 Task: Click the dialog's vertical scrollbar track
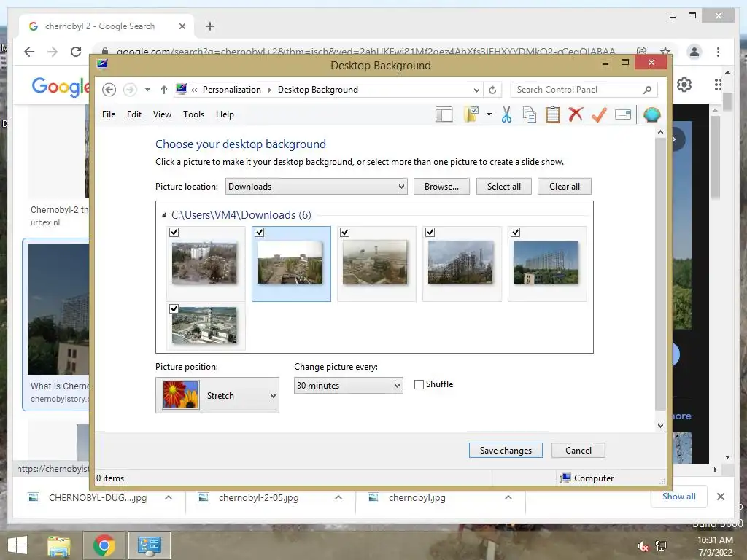pos(660,279)
